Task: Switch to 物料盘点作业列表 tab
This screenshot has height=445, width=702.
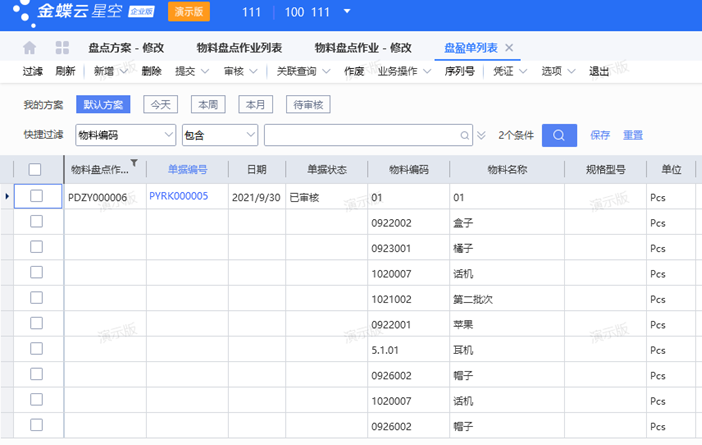Action: (239, 48)
